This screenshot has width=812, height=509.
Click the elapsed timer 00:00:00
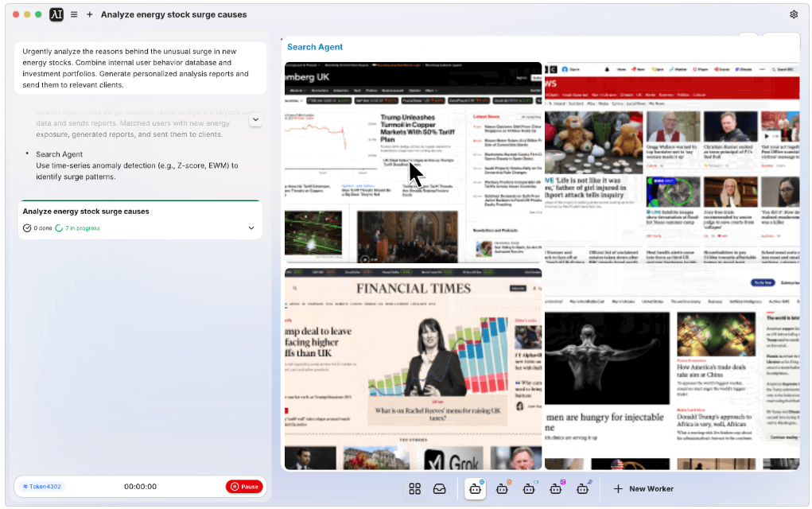coord(140,487)
